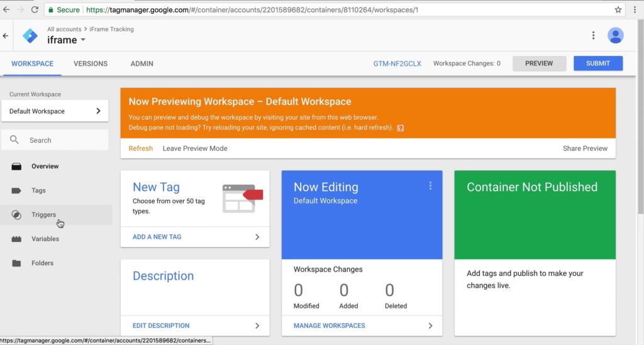Click the Edit Description chevron
644x345 pixels.
(257, 326)
